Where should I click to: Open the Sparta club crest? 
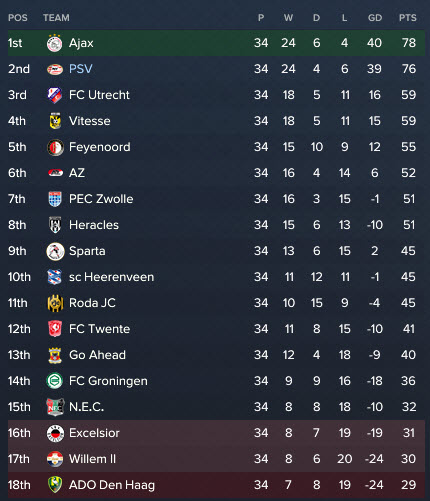tap(55, 251)
